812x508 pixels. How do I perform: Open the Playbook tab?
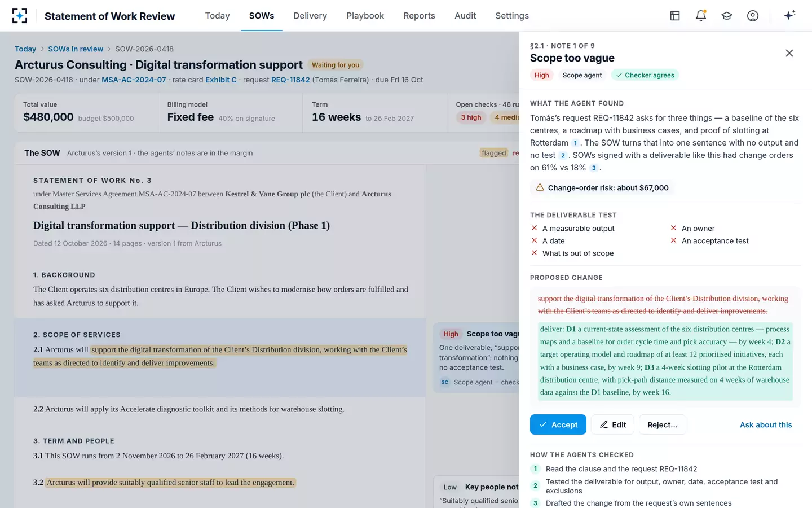pyautogui.click(x=365, y=16)
